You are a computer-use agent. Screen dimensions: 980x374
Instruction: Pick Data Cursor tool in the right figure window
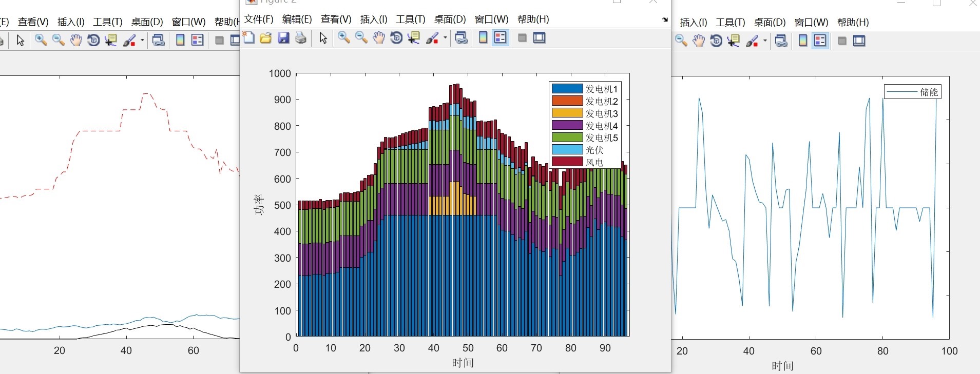[x=734, y=41]
